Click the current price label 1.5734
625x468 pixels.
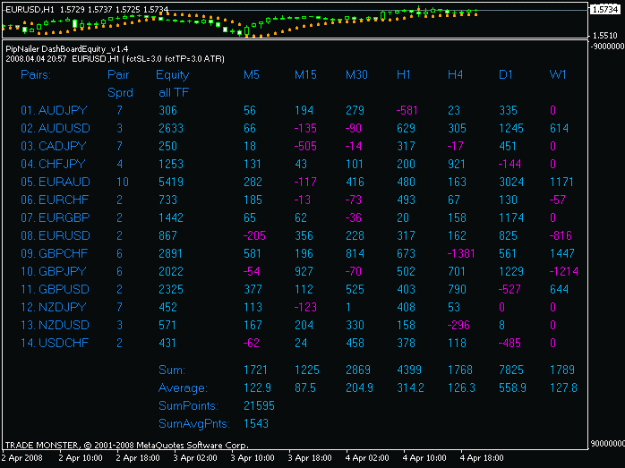pos(605,10)
